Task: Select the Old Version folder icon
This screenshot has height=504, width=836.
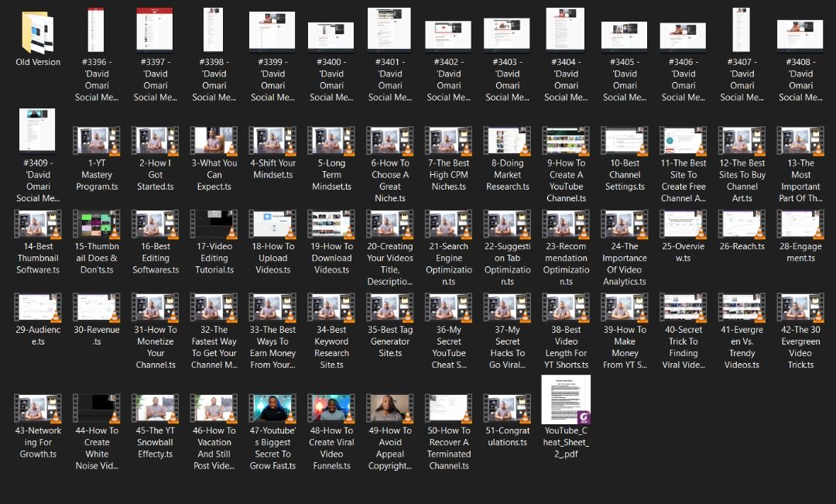Action: [38, 32]
